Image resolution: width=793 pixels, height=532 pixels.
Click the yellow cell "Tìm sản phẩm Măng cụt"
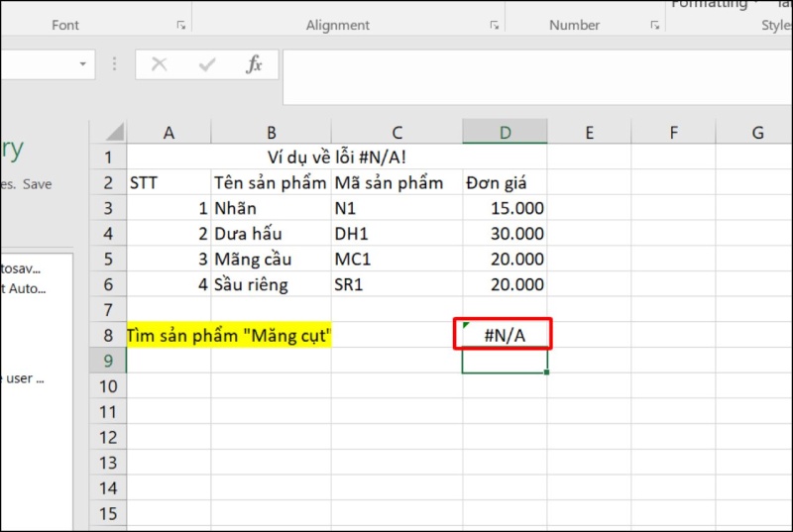point(229,335)
